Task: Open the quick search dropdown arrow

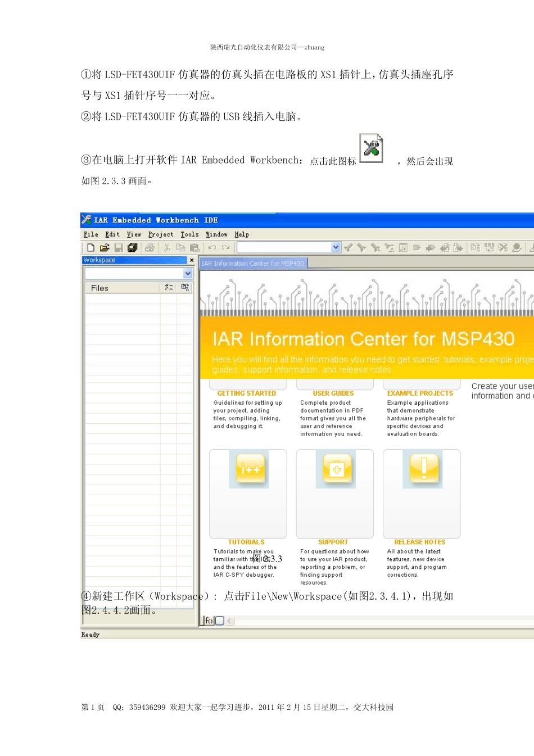Action: tap(336, 247)
